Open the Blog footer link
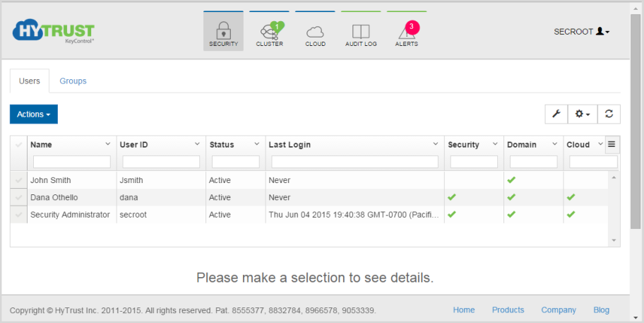The height and width of the screenshot is (323, 644). (601, 310)
